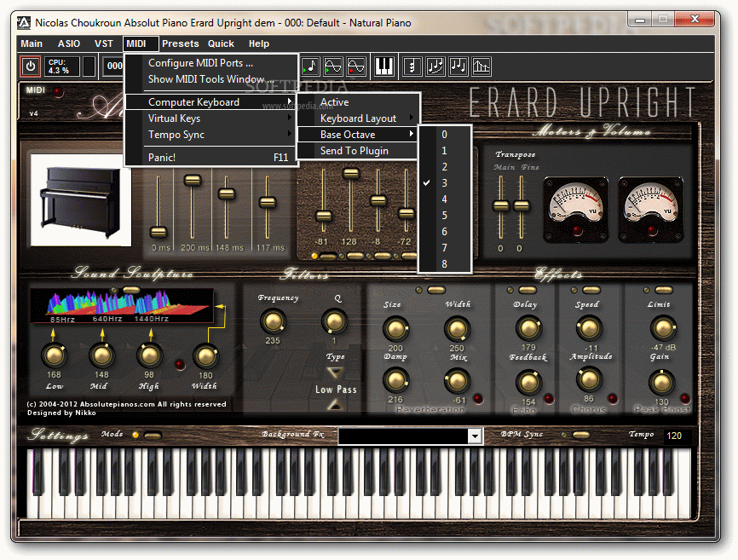
Task: Expand the Tempo Sync submenu
Action: [x=210, y=135]
